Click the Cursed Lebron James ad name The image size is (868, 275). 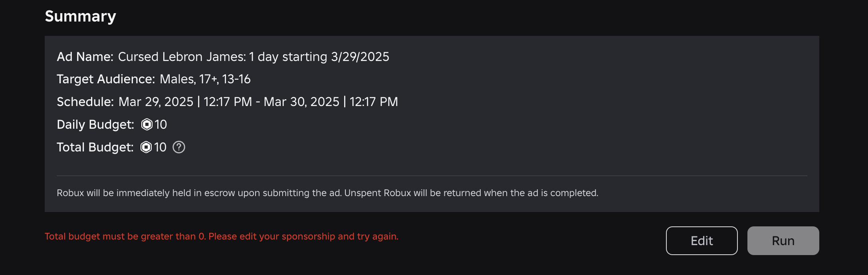(254, 57)
